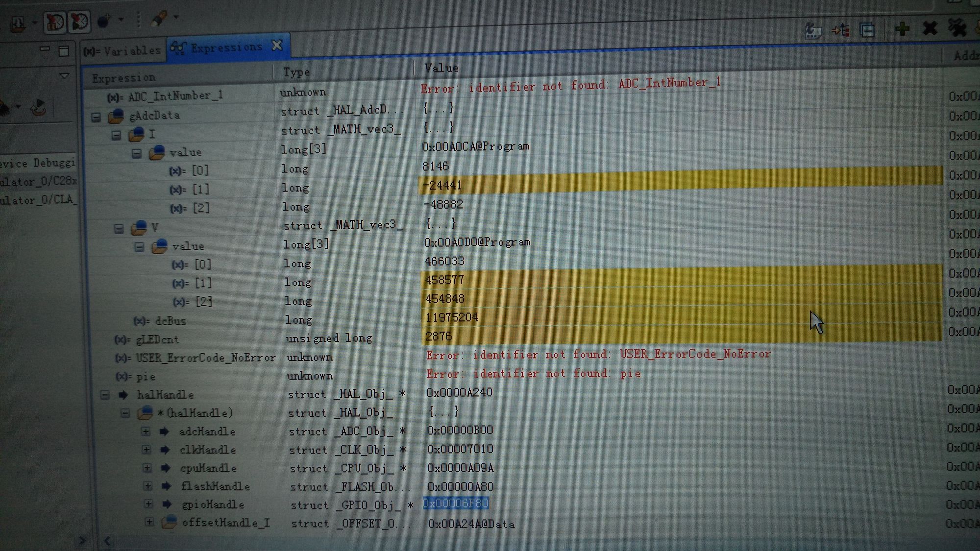The image size is (980, 551).
Task: Expand the flashHandle tree node
Action: click(x=147, y=486)
